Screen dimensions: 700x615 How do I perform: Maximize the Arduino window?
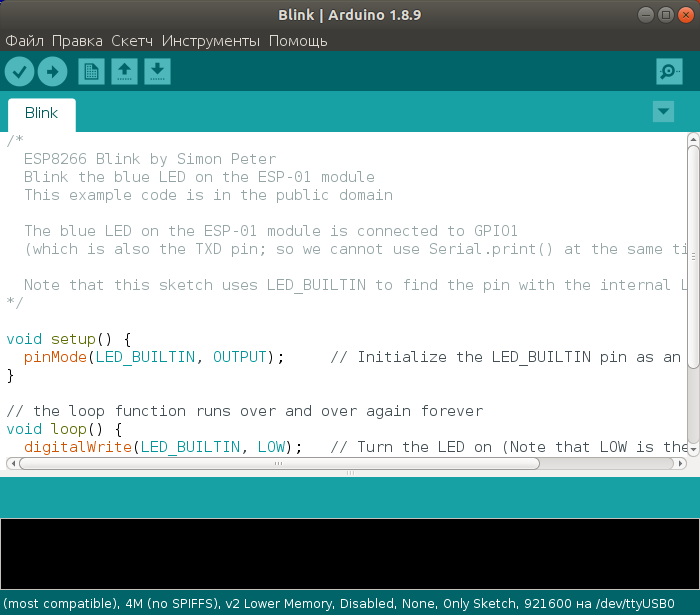click(x=666, y=15)
